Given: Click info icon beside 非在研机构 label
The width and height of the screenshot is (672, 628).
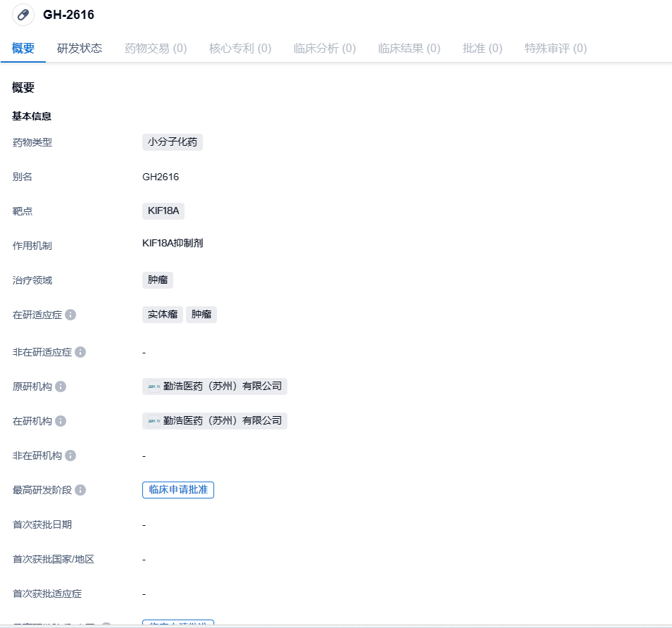Looking at the screenshot, I should [x=70, y=456].
